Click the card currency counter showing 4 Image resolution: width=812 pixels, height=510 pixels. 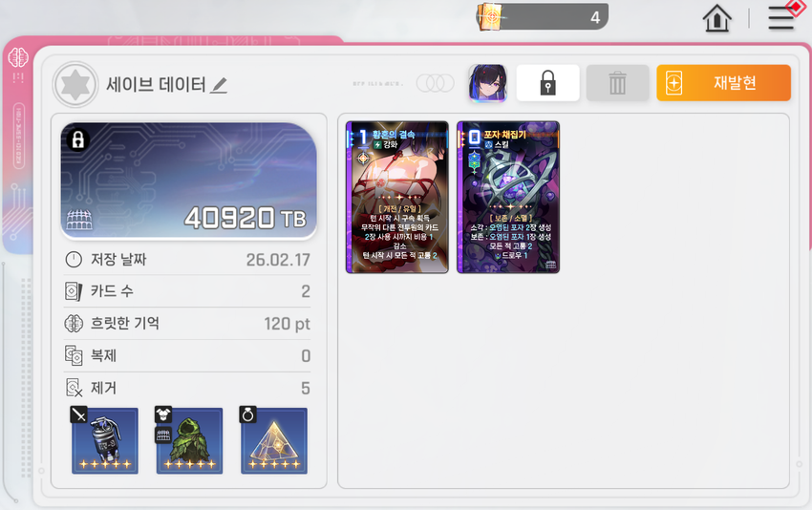(x=543, y=16)
